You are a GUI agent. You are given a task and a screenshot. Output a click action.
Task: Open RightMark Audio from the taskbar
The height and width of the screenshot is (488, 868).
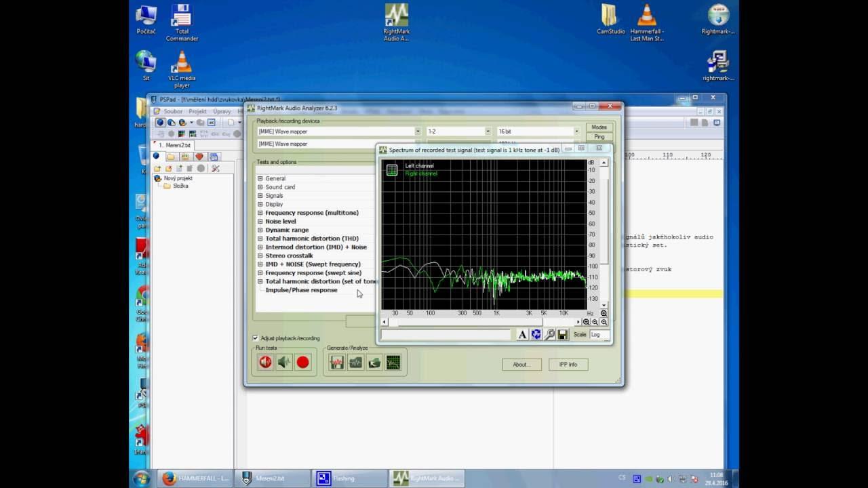click(x=426, y=478)
